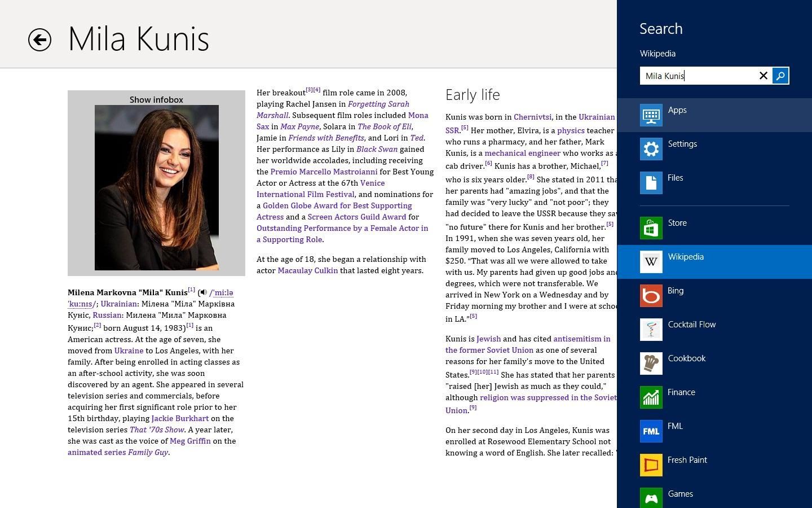
Task: Open the Ted film link
Action: coord(417,138)
